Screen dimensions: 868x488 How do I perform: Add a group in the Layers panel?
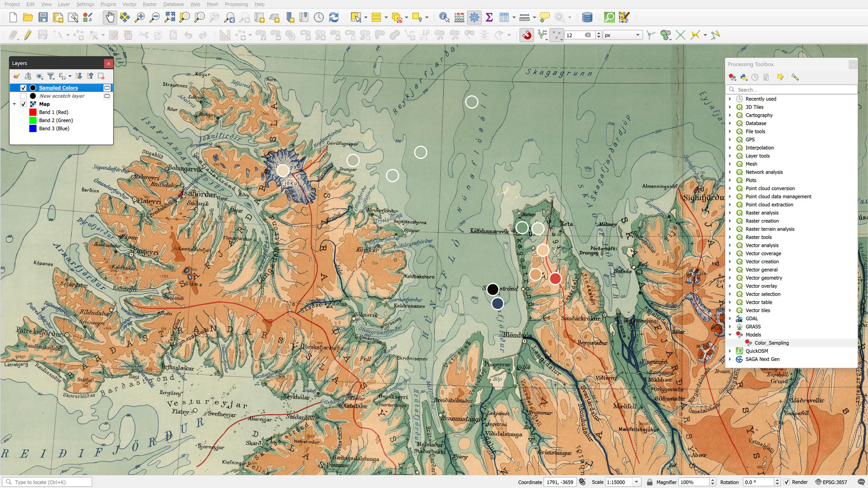coord(28,76)
